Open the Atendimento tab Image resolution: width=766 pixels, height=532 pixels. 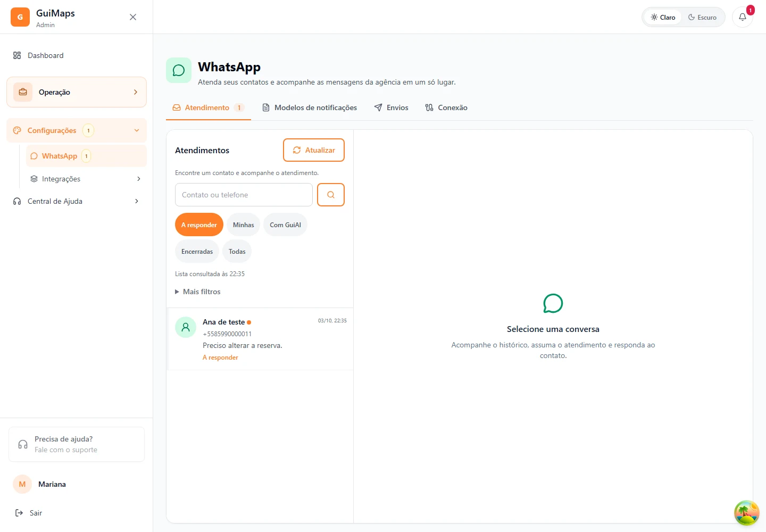tap(209, 107)
